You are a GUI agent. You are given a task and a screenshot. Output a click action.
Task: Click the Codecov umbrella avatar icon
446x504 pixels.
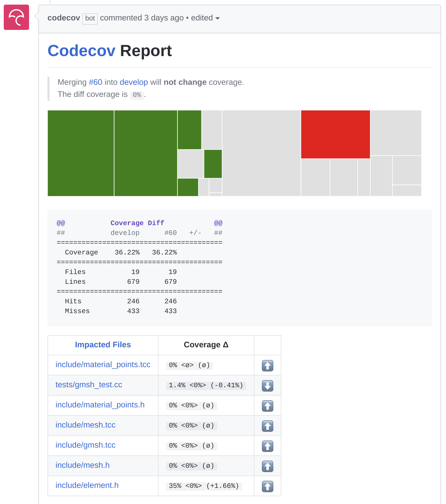pyautogui.click(x=16, y=17)
